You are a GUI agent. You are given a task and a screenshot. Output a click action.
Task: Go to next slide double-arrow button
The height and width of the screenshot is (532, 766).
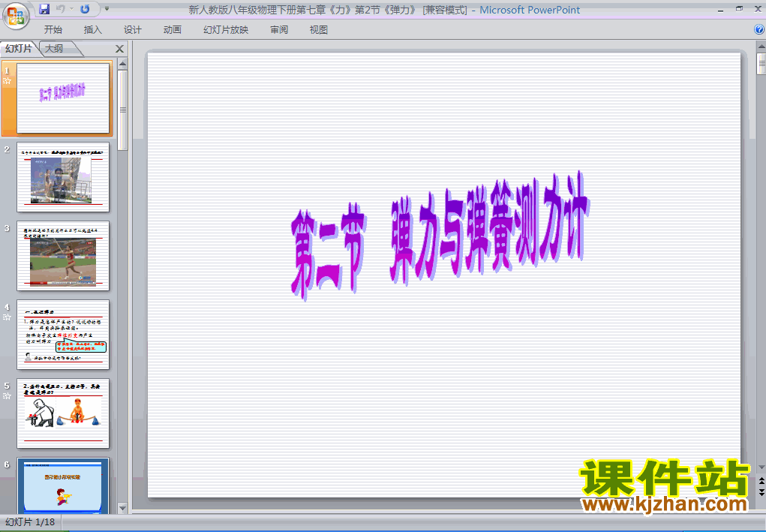761,492
